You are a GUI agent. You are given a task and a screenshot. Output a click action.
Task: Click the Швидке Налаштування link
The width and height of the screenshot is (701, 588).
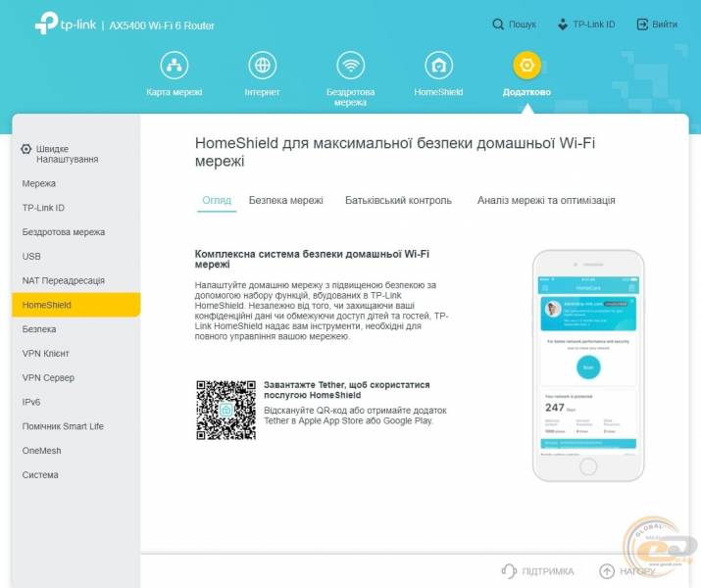[67, 154]
